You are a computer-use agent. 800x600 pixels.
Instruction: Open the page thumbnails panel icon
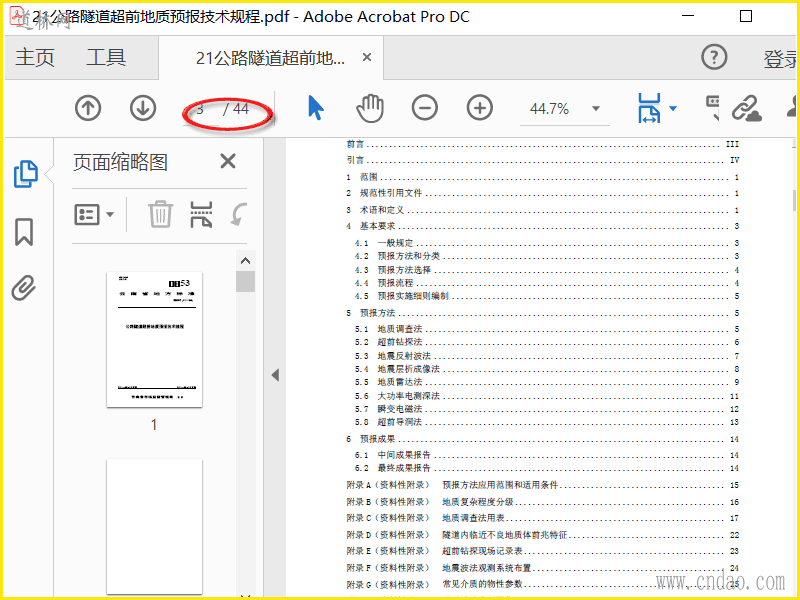(x=26, y=173)
